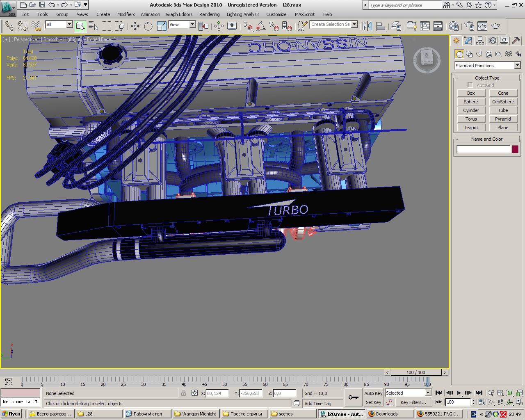Click the 100 / 100 time slider

click(x=416, y=372)
